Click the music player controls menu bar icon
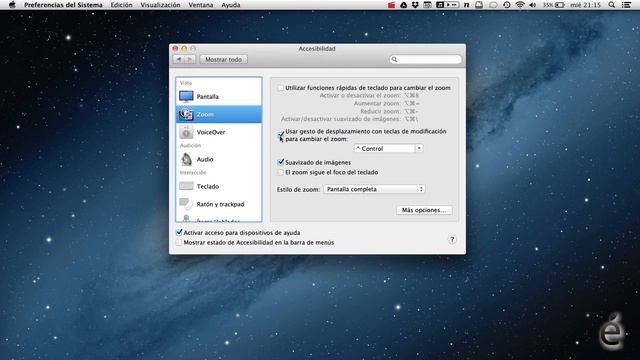 click(x=447, y=5)
